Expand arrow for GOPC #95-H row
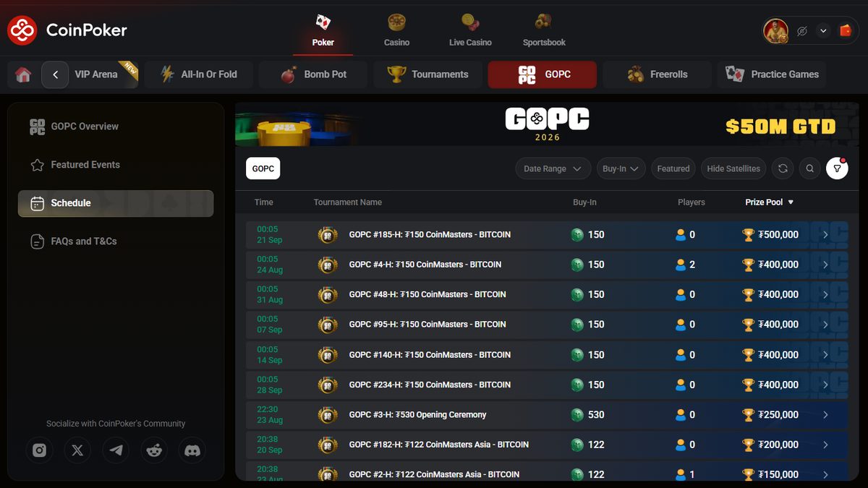The image size is (868, 488). (x=825, y=325)
